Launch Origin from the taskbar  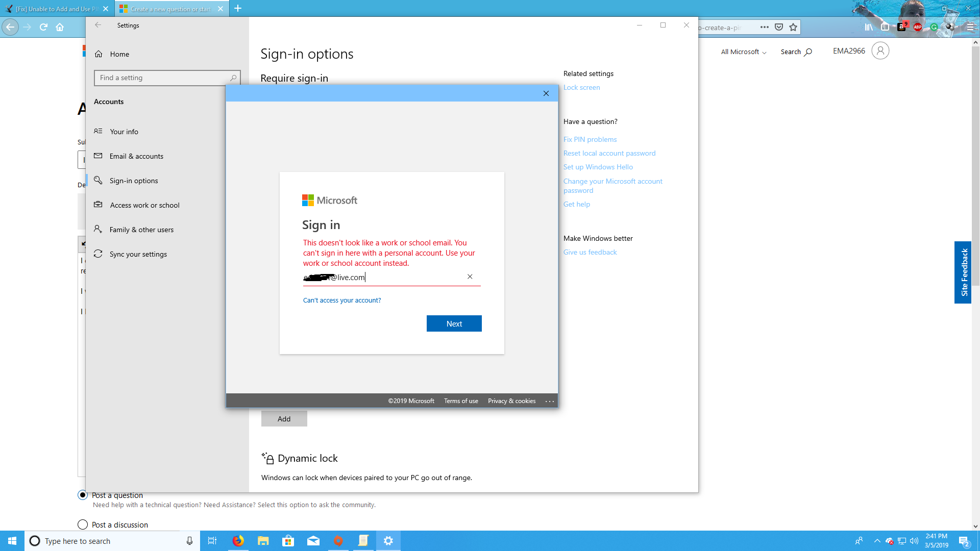pos(338,540)
